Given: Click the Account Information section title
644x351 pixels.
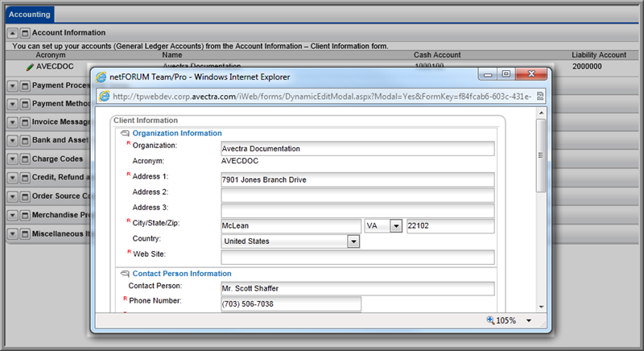Looking at the screenshot, I should click(68, 33).
